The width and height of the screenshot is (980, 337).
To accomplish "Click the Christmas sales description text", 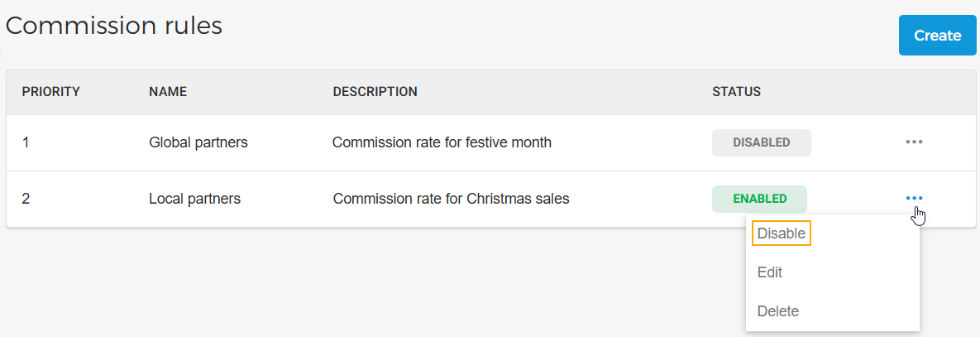I will [x=451, y=199].
